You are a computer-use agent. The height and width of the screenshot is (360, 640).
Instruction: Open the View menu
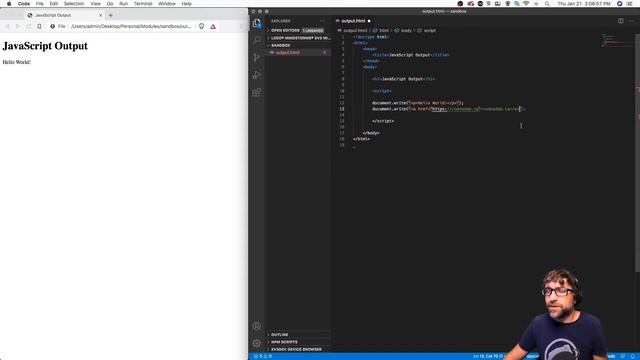point(96,4)
